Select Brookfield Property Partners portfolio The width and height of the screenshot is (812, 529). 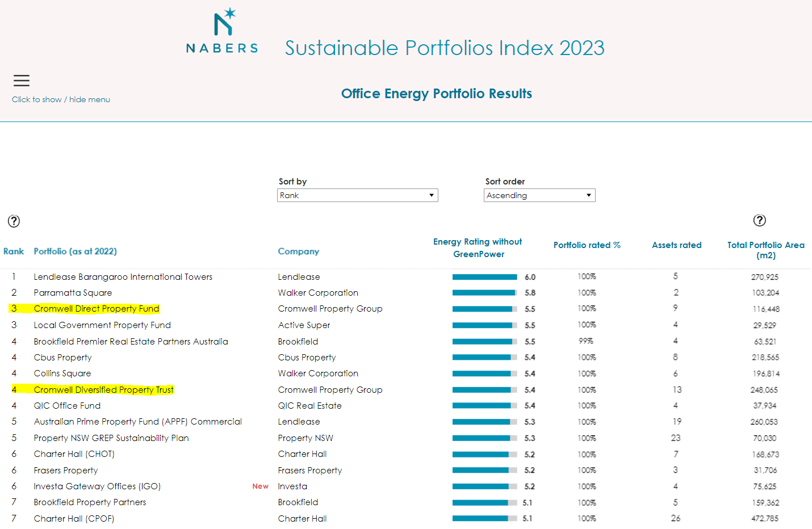point(90,502)
